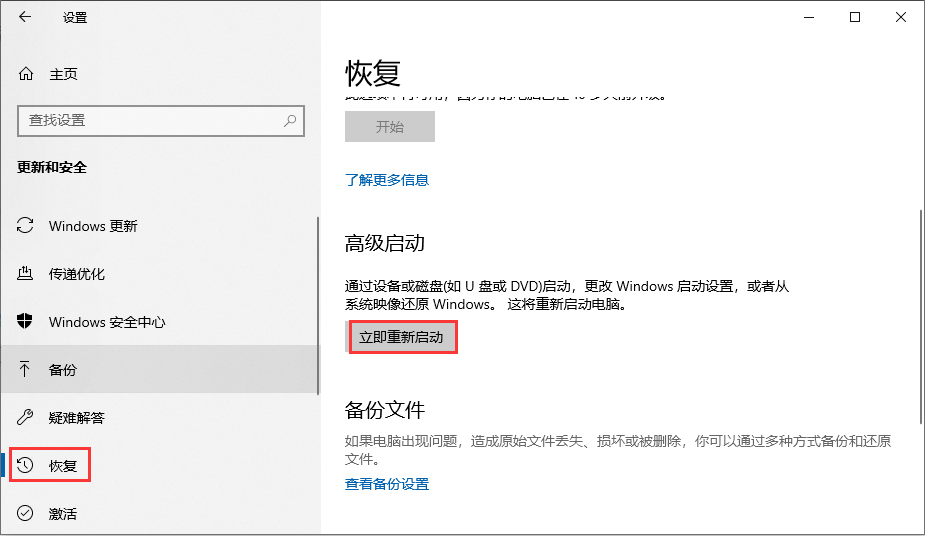Viewport: 925px width, 536px height.
Task: Open the 查看备份设置 link
Action: coord(387,484)
